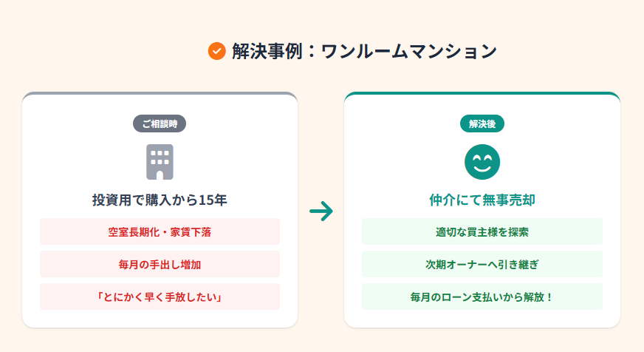Select the 次期オーナーへ引き継ぎ item
Image resolution: width=644 pixels, height=352 pixels.
482,264
